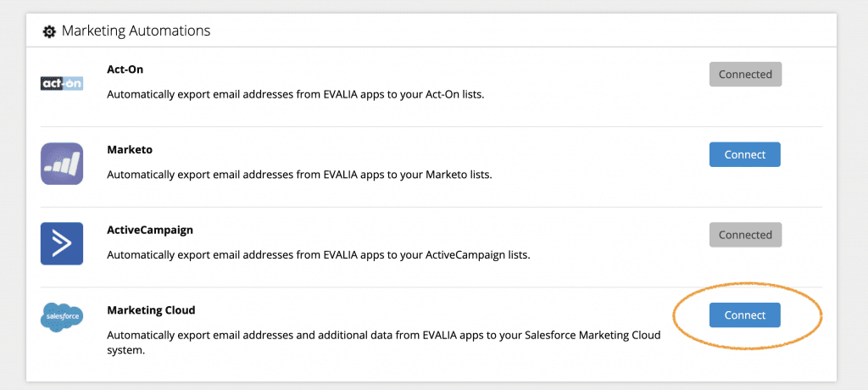Click the divider line below the Marketo row
This screenshot has width=868, height=390.
[431, 207]
